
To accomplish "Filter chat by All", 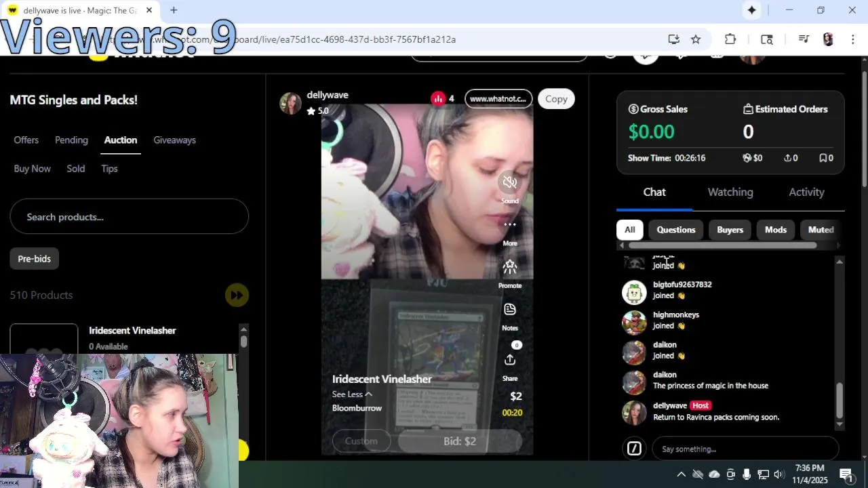I will pos(629,230).
